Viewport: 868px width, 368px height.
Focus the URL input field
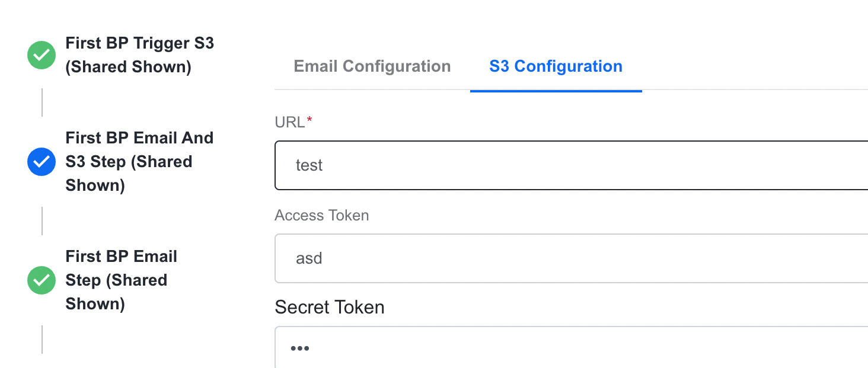pyautogui.click(x=572, y=165)
